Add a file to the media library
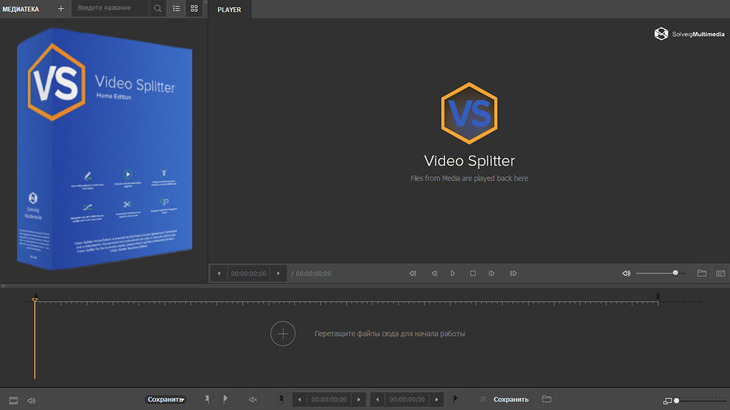This screenshot has width=730, height=410. click(61, 8)
